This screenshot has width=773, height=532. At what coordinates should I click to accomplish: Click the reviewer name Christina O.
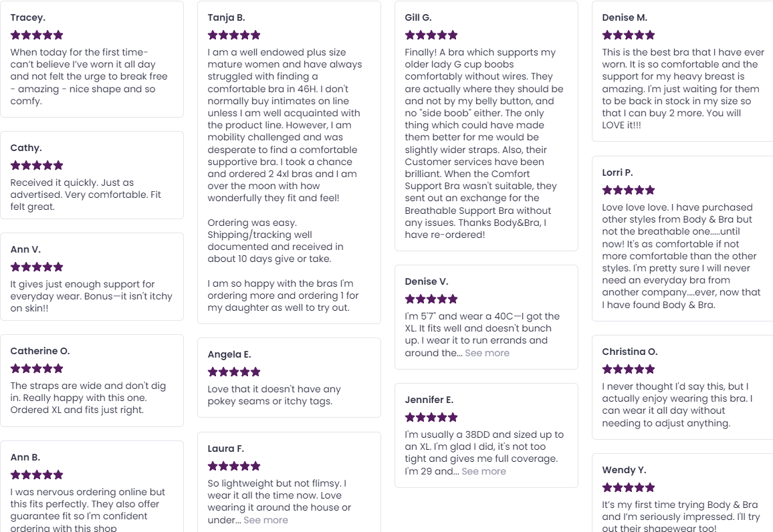(x=629, y=352)
